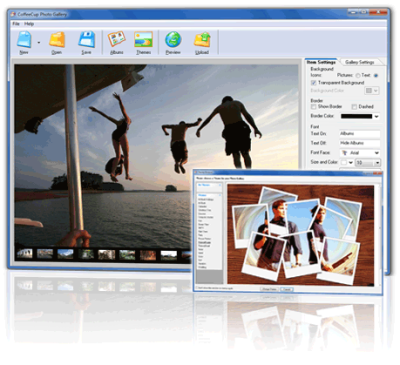The height and width of the screenshot is (365, 400).
Task: Expand the dropdown arrow next to New
Action: point(39,43)
